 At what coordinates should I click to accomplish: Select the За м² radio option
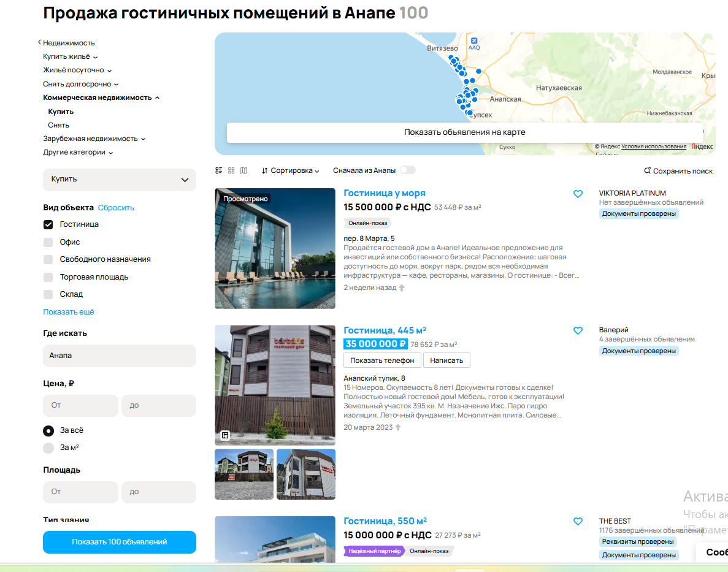(x=48, y=448)
